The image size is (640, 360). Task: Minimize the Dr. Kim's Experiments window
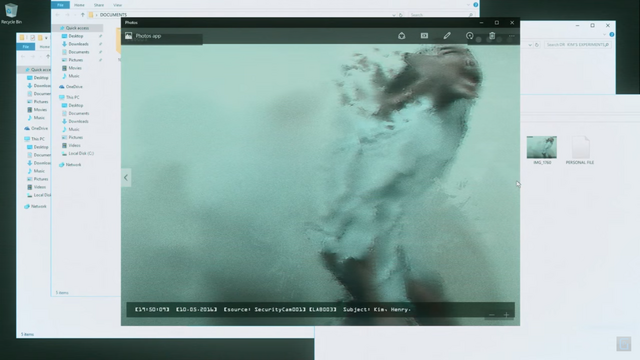pos(577,25)
